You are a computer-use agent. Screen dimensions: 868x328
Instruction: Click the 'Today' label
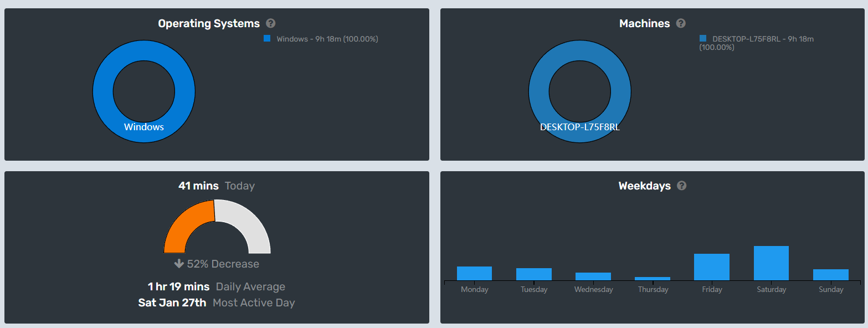240,186
